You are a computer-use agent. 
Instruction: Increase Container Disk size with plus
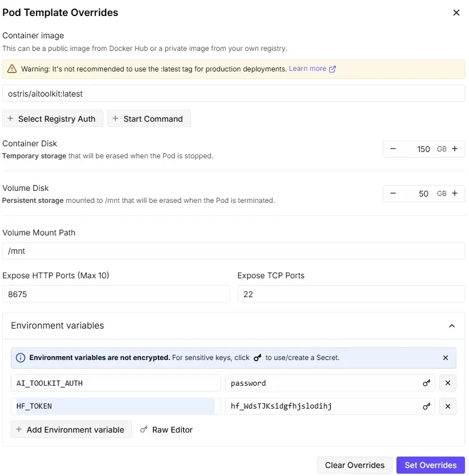(x=455, y=149)
